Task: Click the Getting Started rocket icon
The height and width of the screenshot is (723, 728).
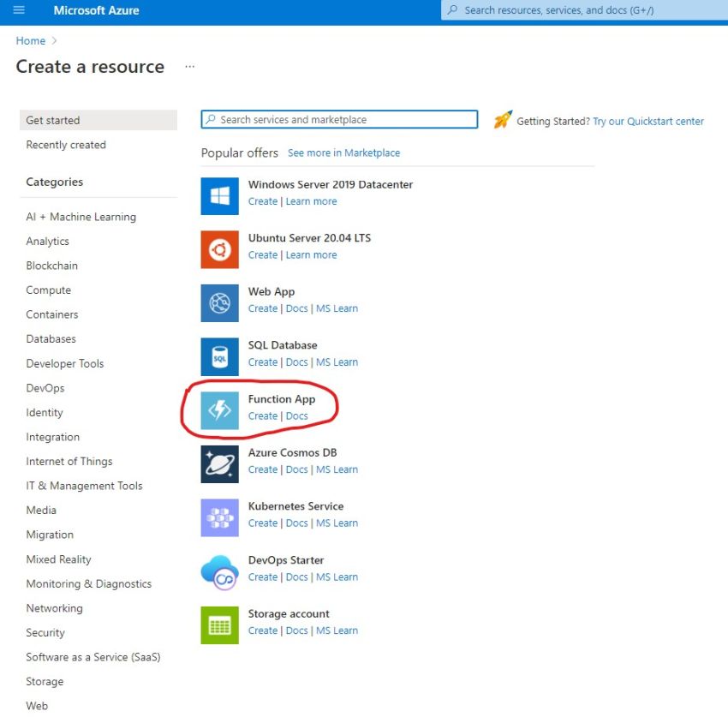Action: click(x=503, y=120)
